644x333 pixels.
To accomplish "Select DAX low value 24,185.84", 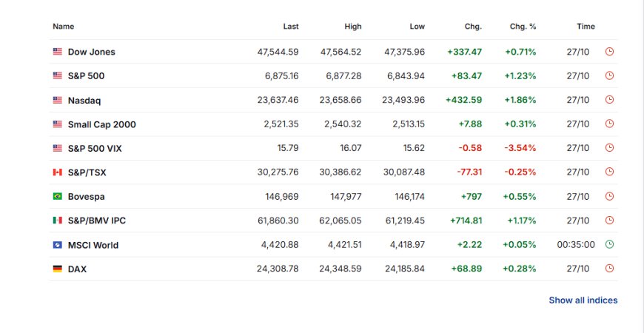I will 405,269.
